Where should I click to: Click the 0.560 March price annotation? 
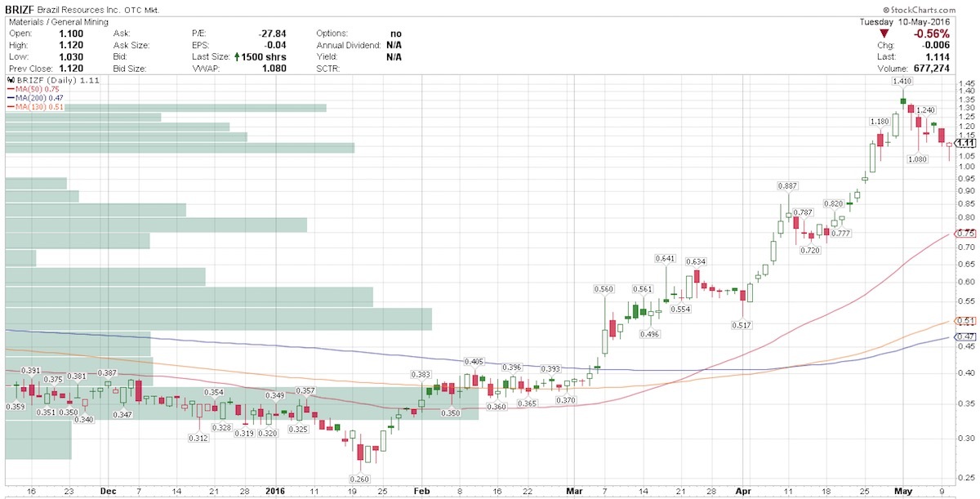pos(604,289)
